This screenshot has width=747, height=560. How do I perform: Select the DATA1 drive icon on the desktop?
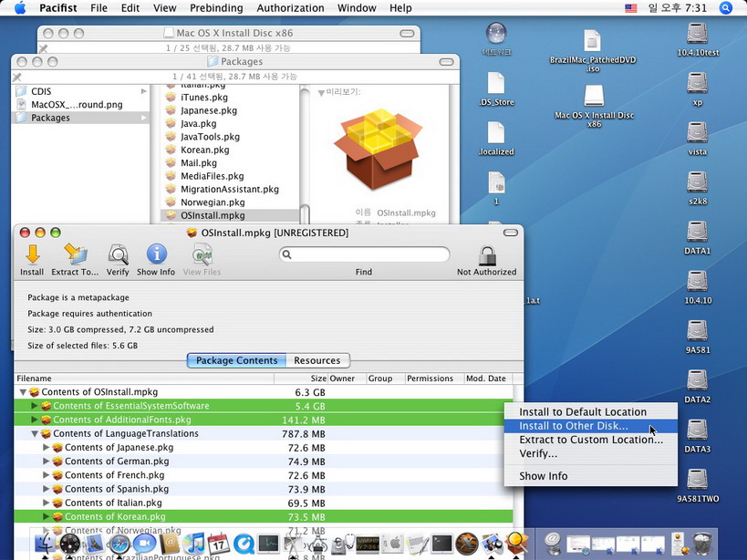(x=698, y=232)
